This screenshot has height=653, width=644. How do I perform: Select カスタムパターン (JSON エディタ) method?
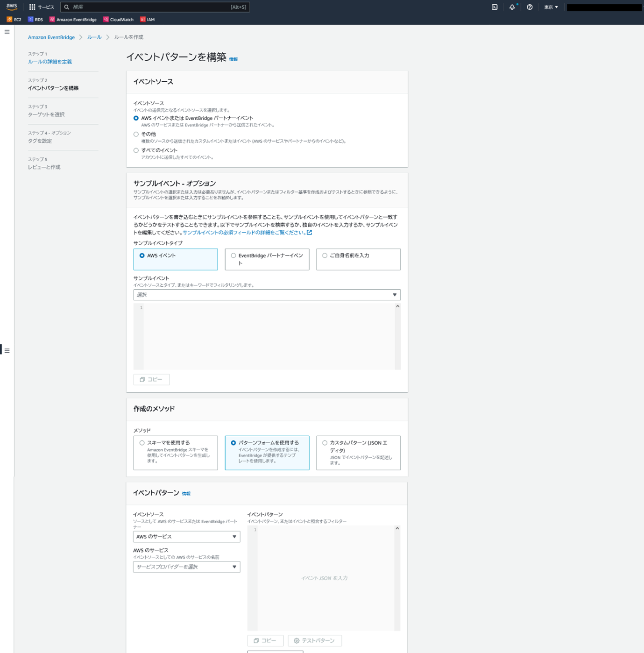pos(358,453)
